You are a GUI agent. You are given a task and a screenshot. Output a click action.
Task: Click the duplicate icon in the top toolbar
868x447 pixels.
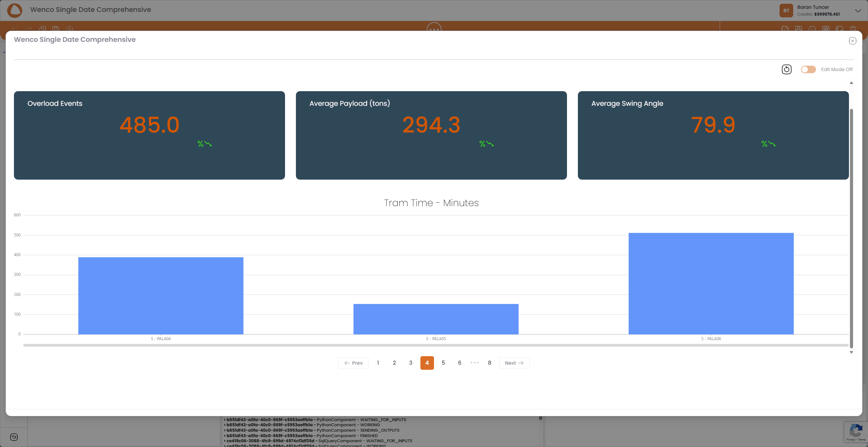point(42,29)
